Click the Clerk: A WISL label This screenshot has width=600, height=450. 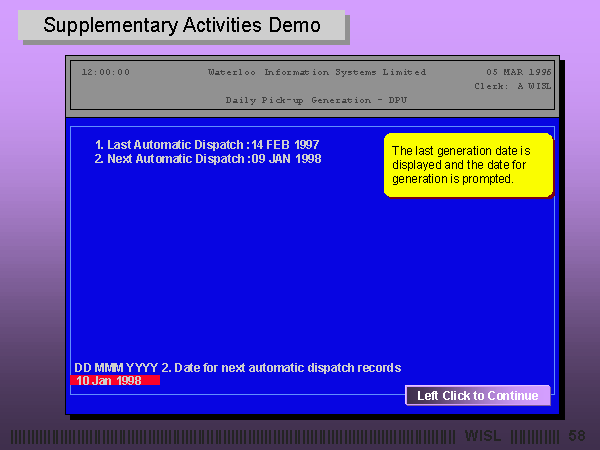click(513, 86)
